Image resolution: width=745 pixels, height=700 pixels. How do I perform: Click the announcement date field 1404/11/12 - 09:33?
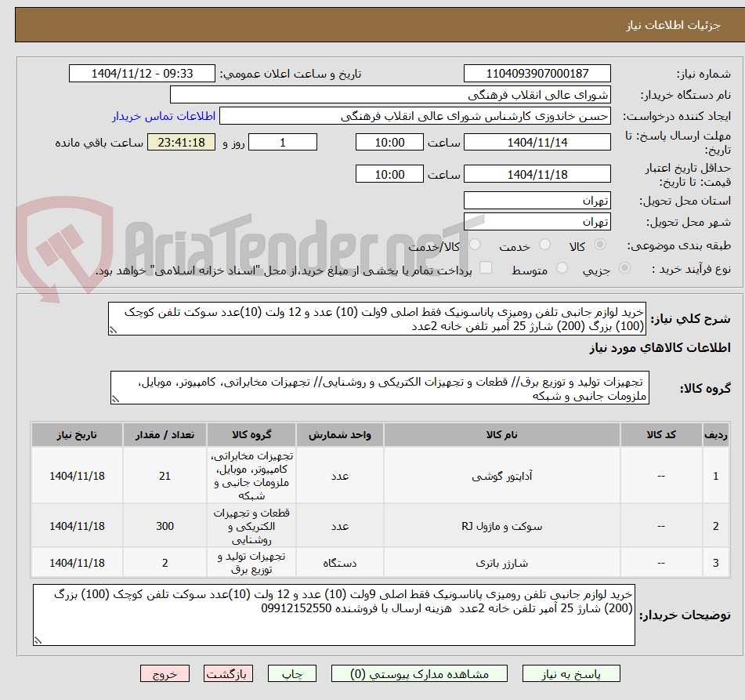[x=142, y=74]
